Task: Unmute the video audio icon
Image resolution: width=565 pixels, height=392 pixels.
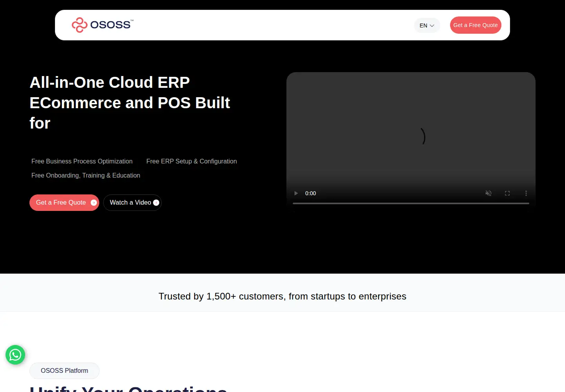Action: (x=488, y=193)
